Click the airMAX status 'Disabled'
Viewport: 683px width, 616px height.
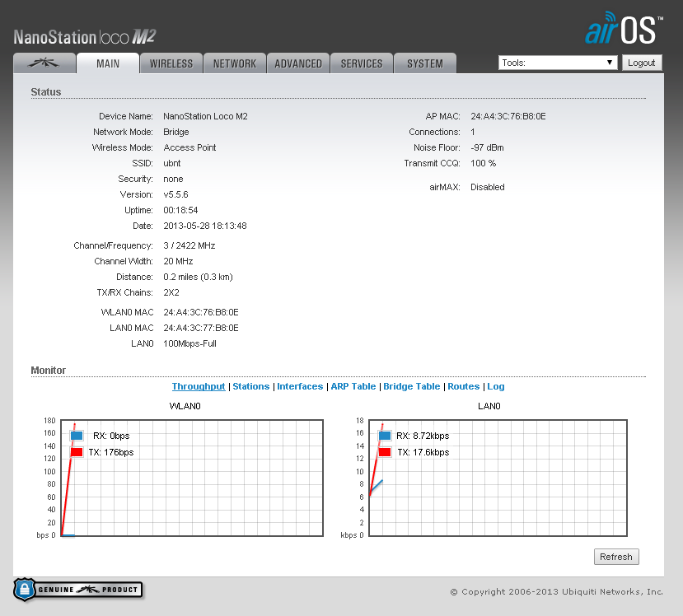click(488, 187)
